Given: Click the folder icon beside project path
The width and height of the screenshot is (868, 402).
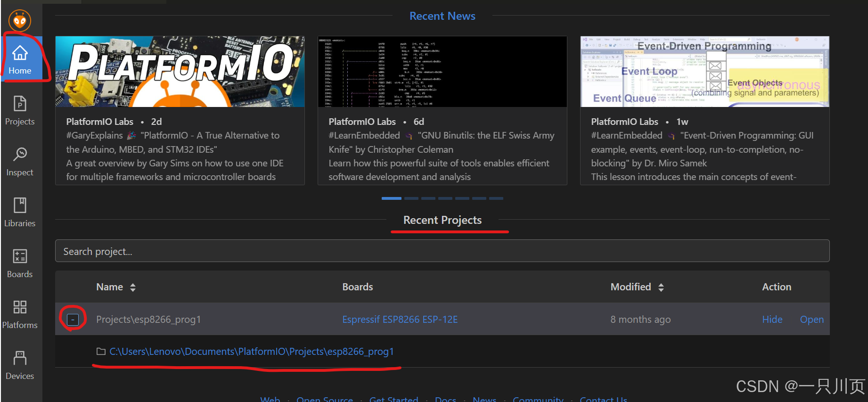Looking at the screenshot, I should click(101, 352).
